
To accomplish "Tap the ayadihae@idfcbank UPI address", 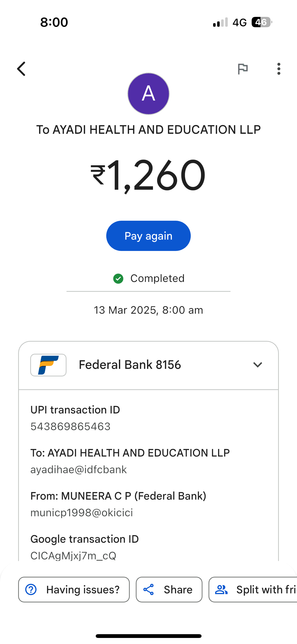I will pyautogui.click(x=79, y=470).
